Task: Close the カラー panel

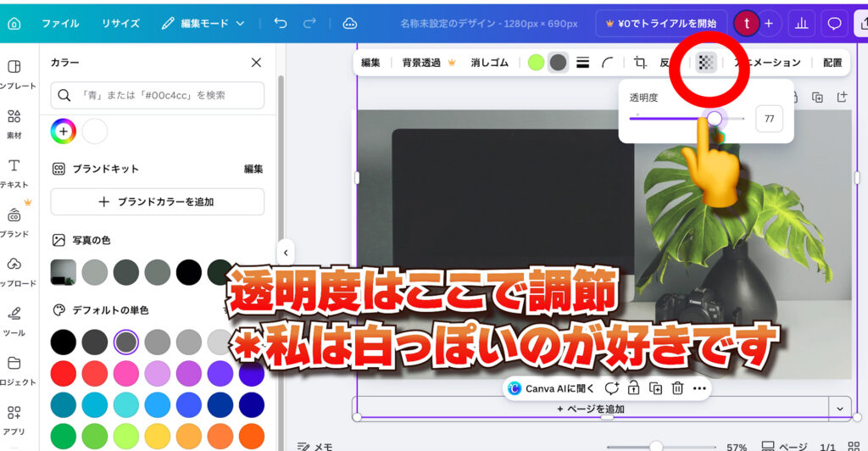Action: point(256,62)
